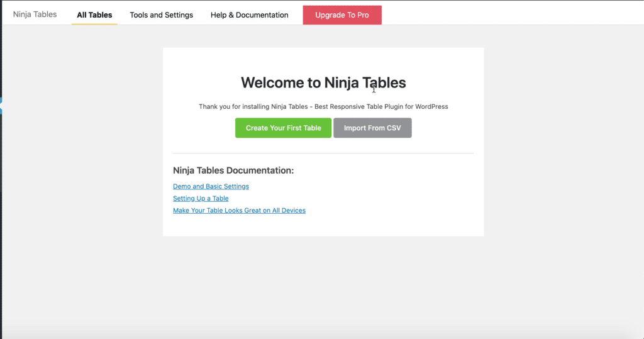Screen dimensions: 644x339
Task: Click the Upgrade To Pro button
Action: 342,15
